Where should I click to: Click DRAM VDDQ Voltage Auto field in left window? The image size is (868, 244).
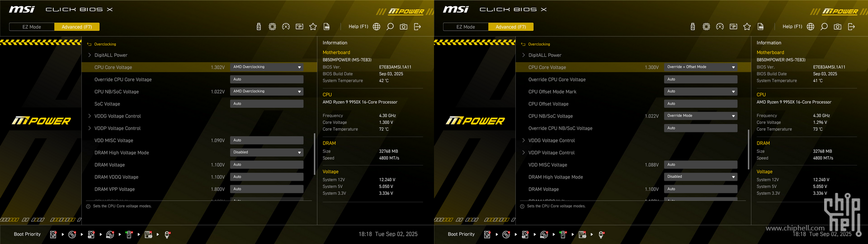click(x=267, y=177)
